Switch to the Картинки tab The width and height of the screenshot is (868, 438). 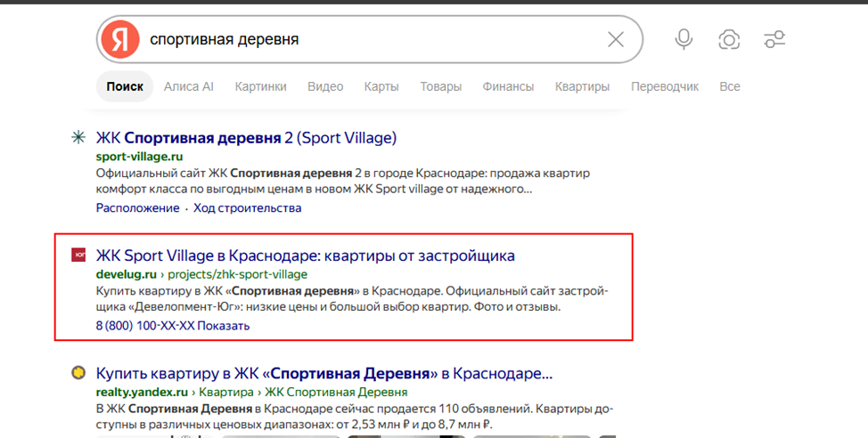coord(261,86)
